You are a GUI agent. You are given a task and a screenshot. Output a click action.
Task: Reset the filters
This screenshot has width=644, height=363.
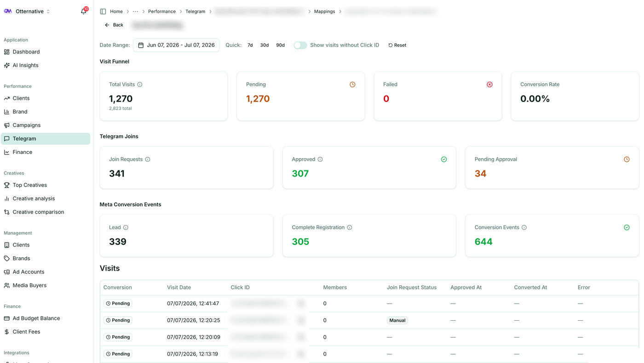tap(397, 45)
